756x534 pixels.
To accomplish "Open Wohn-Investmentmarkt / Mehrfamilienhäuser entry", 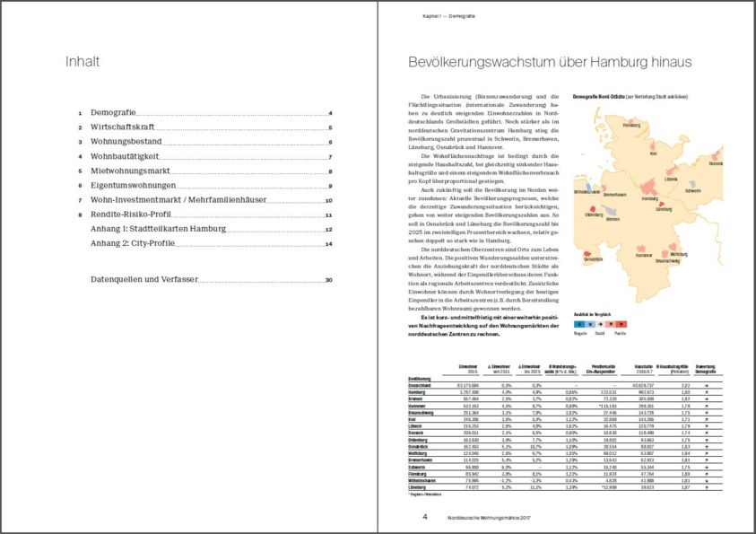I will (204, 200).
